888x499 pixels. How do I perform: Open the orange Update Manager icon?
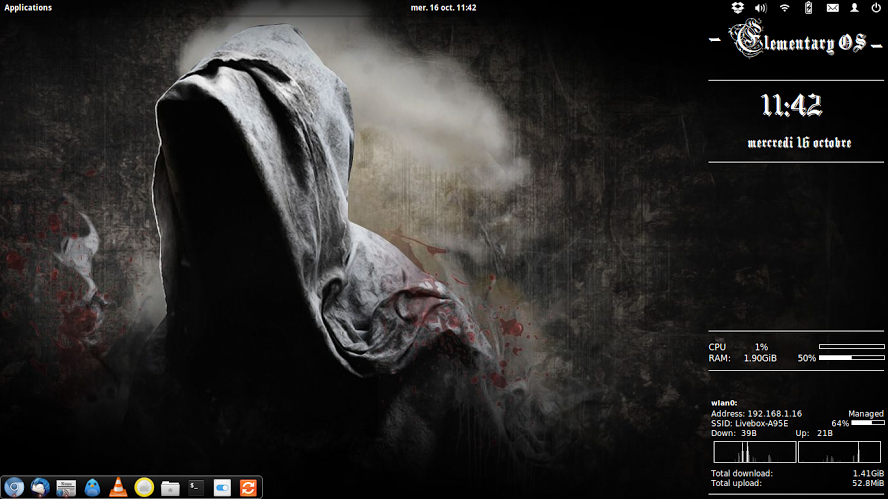248,487
